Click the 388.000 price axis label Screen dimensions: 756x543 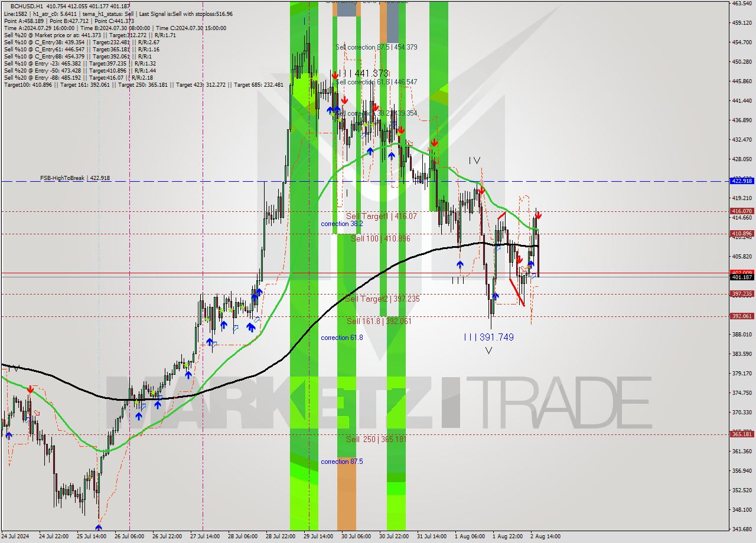click(741, 335)
